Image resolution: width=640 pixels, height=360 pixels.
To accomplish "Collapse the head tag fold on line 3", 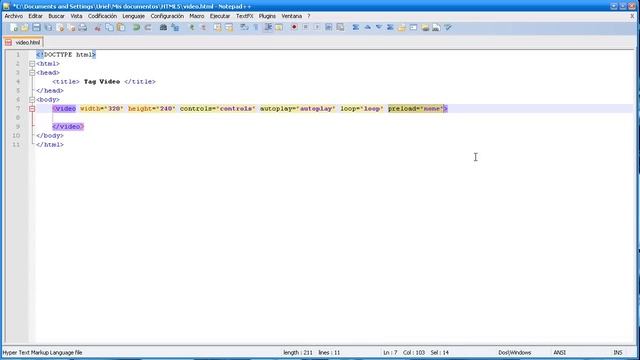I will pyautogui.click(x=32, y=73).
